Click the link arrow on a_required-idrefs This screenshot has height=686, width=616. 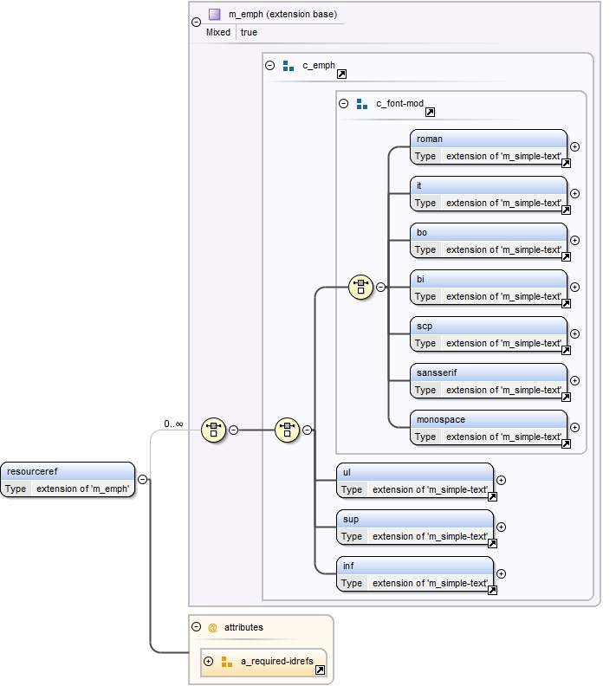[320, 670]
